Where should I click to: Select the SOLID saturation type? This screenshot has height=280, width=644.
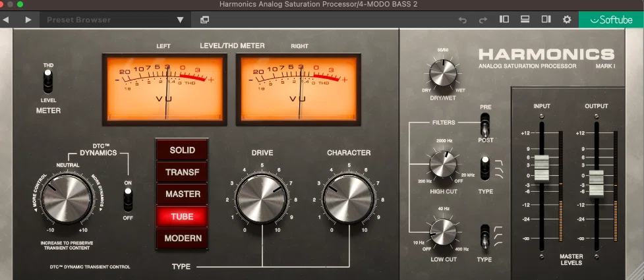(182, 150)
